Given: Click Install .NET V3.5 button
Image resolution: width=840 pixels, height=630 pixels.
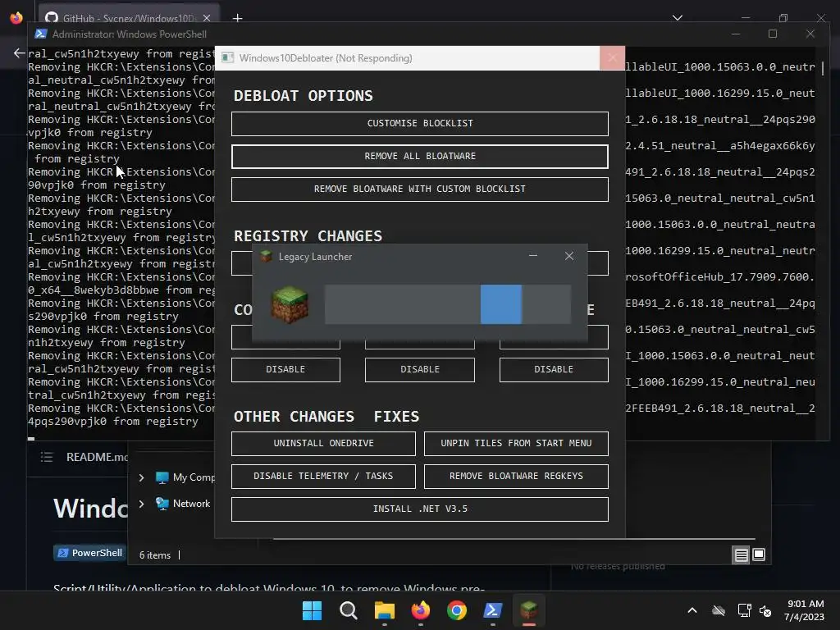Looking at the screenshot, I should [419, 509].
